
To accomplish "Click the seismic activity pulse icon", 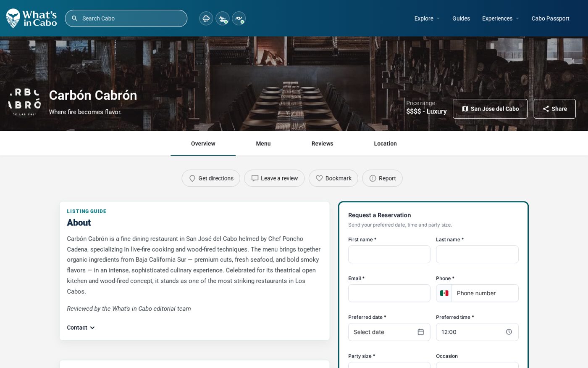I will click(222, 19).
